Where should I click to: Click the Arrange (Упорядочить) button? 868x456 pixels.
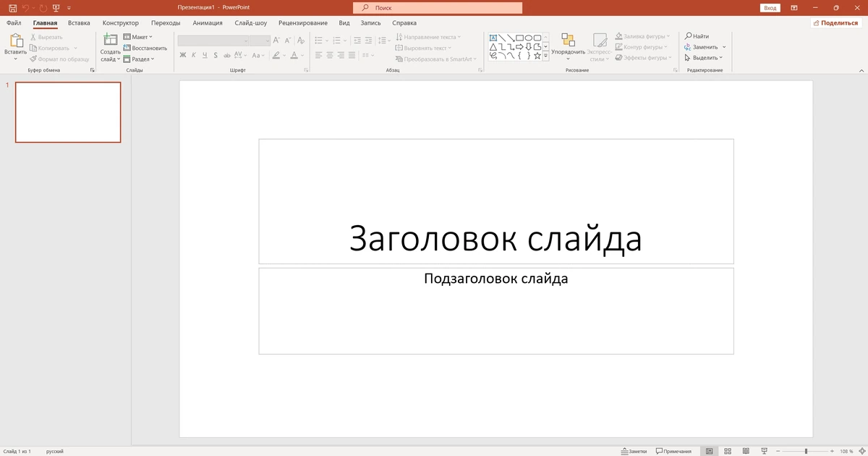point(568,46)
